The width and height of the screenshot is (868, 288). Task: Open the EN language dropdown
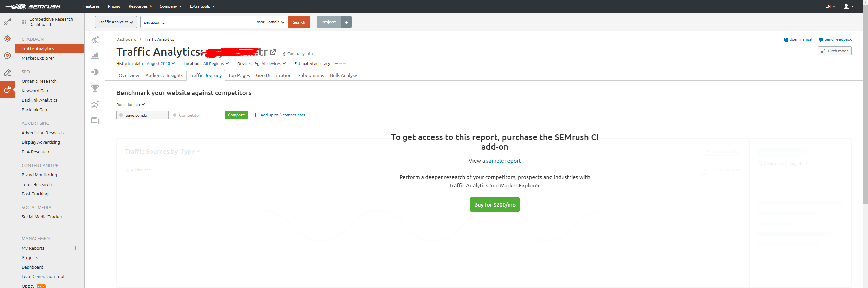pos(830,6)
